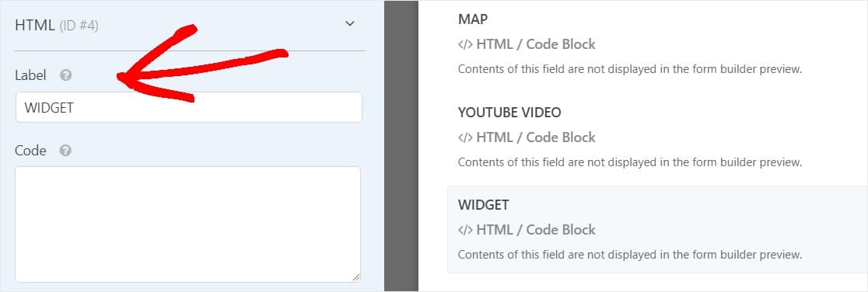Click the WIDGET field preview notice text

coord(630,255)
